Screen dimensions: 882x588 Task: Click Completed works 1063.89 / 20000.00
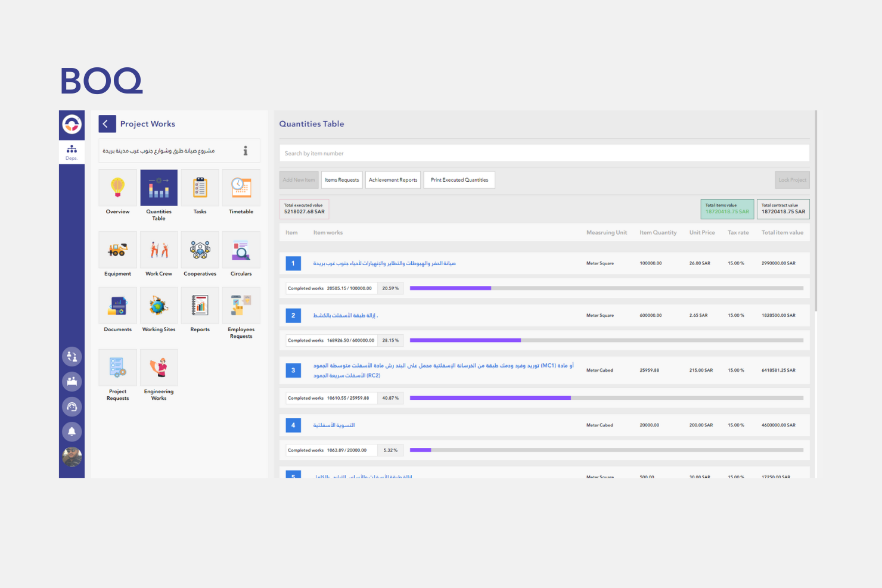click(x=331, y=450)
